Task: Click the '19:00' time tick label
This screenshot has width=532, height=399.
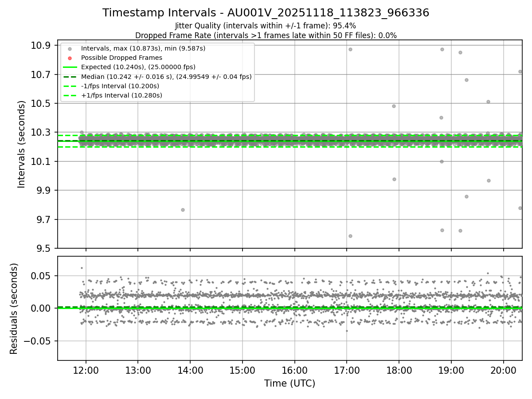Action: [x=451, y=370]
